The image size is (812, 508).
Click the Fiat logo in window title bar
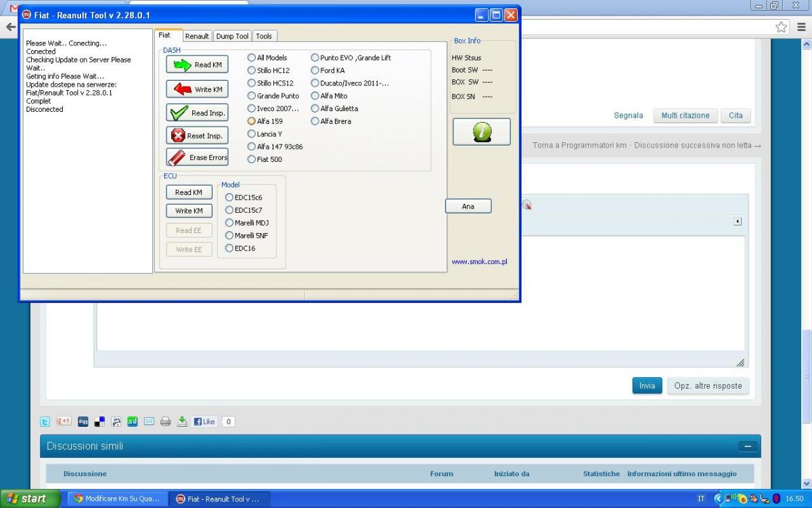(27, 15)
